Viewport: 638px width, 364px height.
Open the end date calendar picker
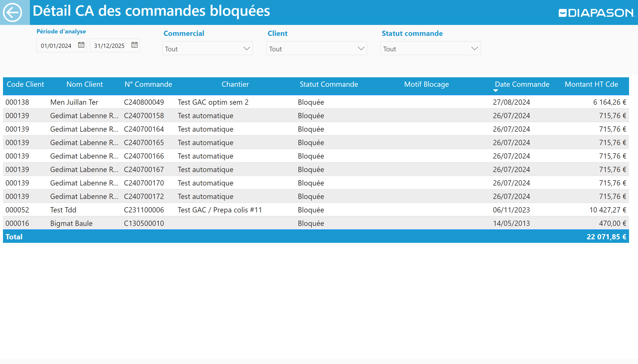134,45
